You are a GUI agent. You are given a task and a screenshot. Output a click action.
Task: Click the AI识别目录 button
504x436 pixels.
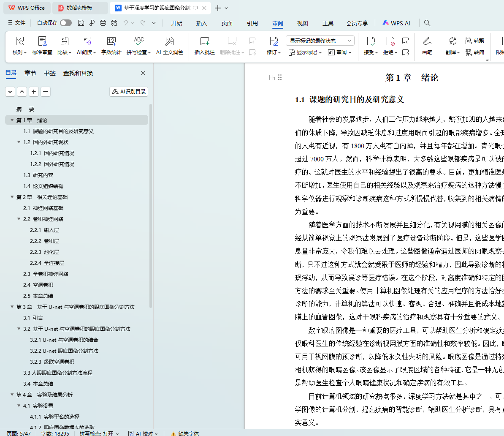[x=129, y=92]
